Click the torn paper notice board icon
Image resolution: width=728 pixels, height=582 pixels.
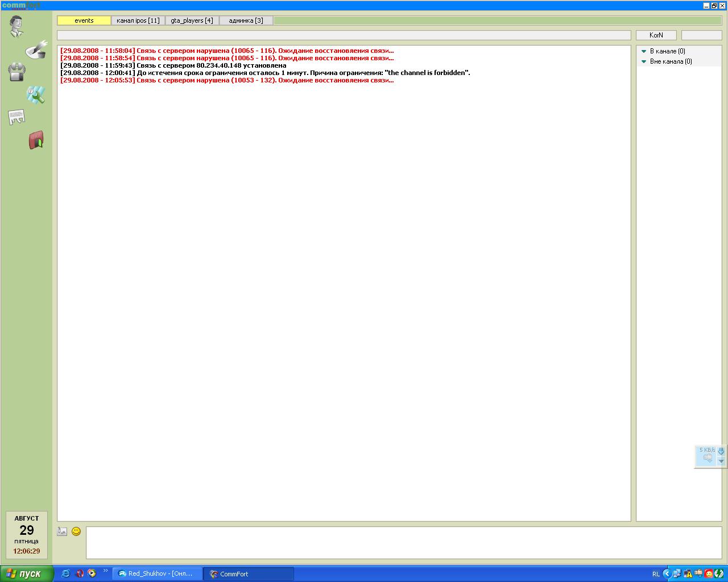pos(16,117)
